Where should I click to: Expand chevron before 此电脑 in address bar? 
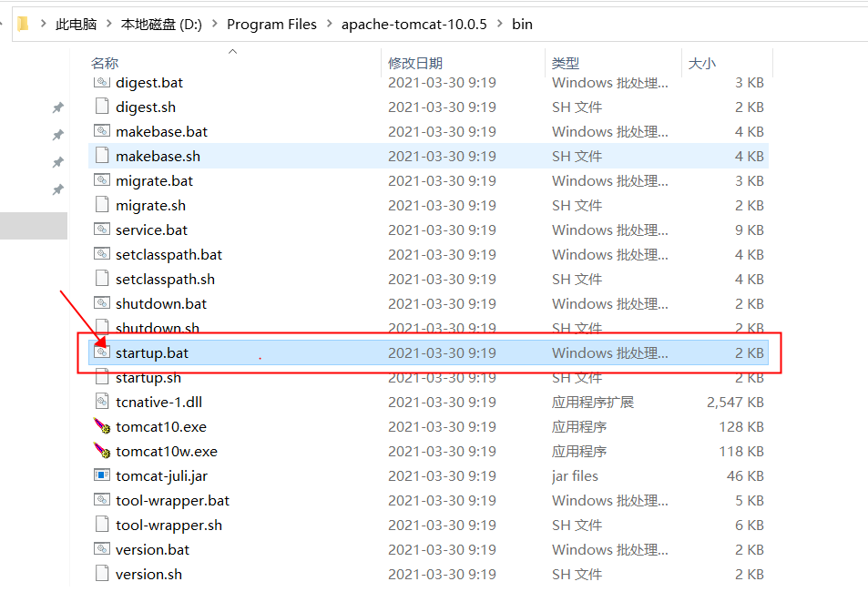(43, 24)
